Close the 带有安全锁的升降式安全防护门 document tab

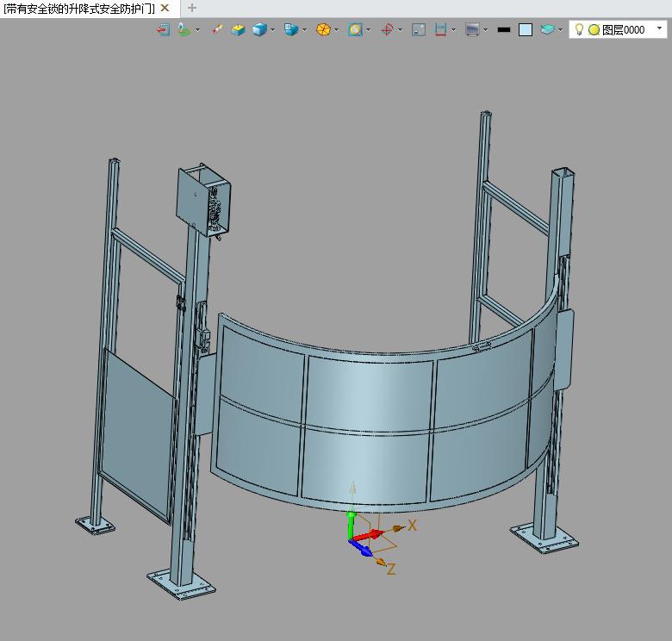point(165,8)
